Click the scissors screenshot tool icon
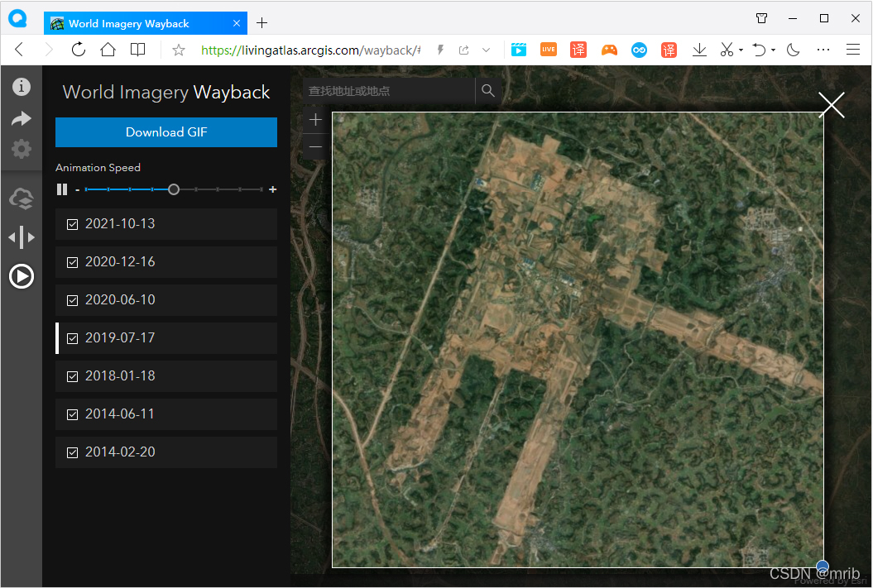Viewport: 873px width, 588px height. click(727, 50)
